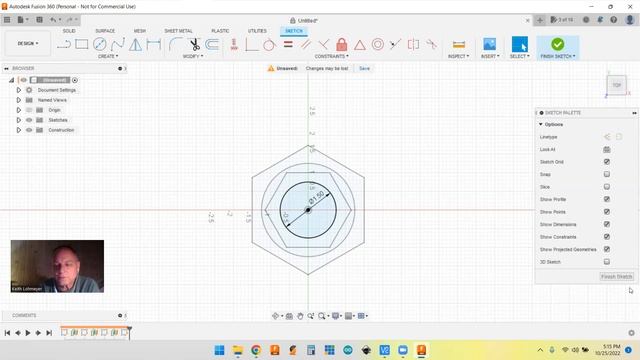Switch to the Solid tab

click(x=69, y=31)
